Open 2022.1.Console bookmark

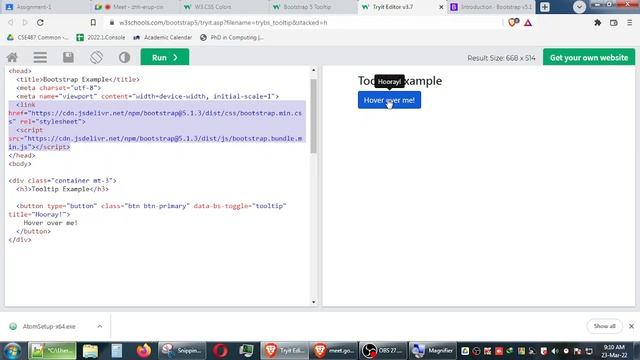pyautogui.click(x=101, y=38)
